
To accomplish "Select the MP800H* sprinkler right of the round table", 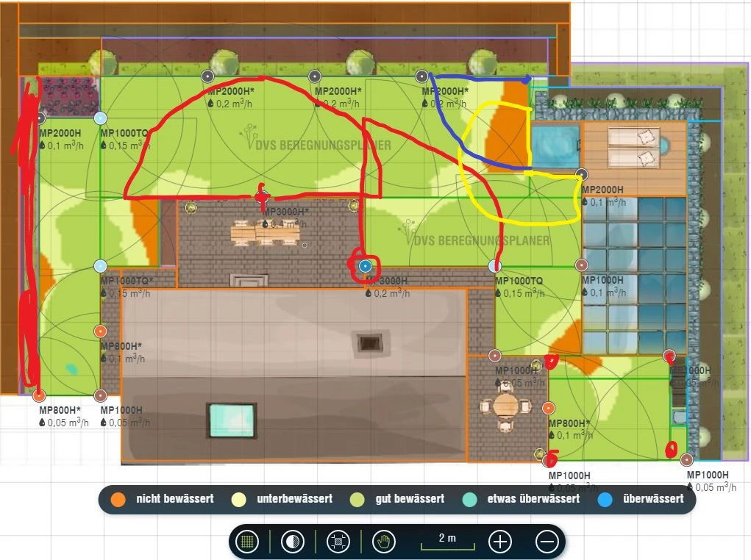I will [549, 408].
